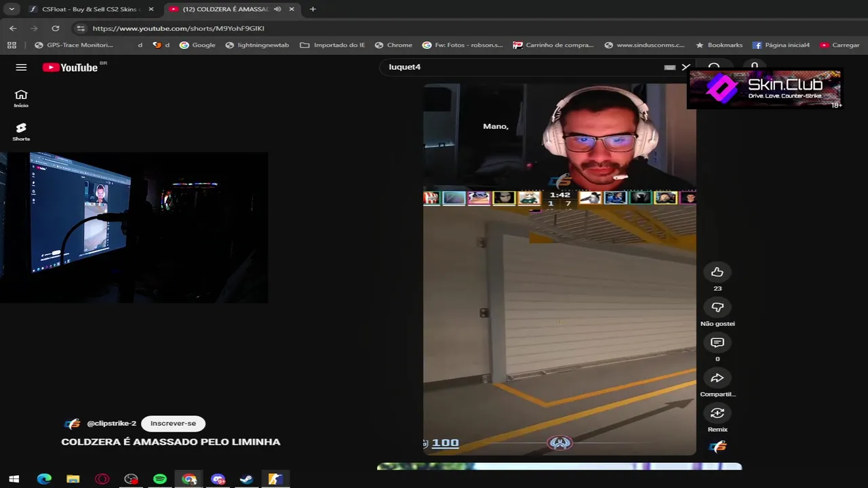Open the Página inicial4 Facebook bookmark
The height and width of the screenshot is (488, 868).
point(781,45)
